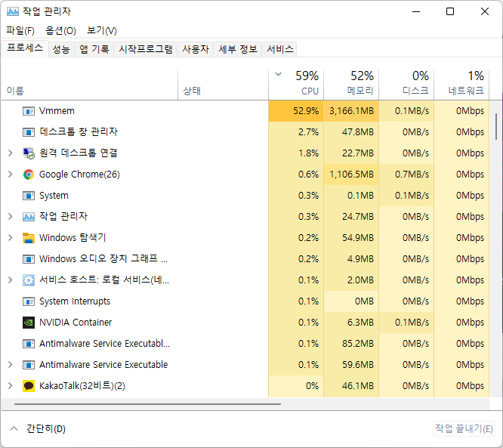Viewport: 503px width, 448px height.
Task: Click the Task Manager title bar icon
Action: click(13, 11)
